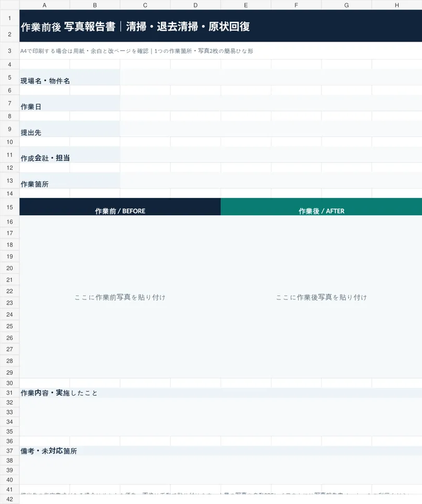Click the input field beside '作業日'
The image size is (422, 504).
(271, 103)
